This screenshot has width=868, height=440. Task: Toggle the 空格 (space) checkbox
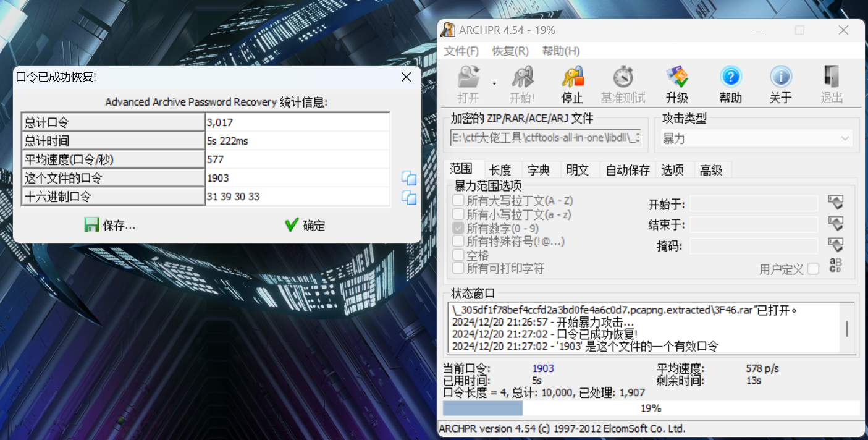[458, 255]
